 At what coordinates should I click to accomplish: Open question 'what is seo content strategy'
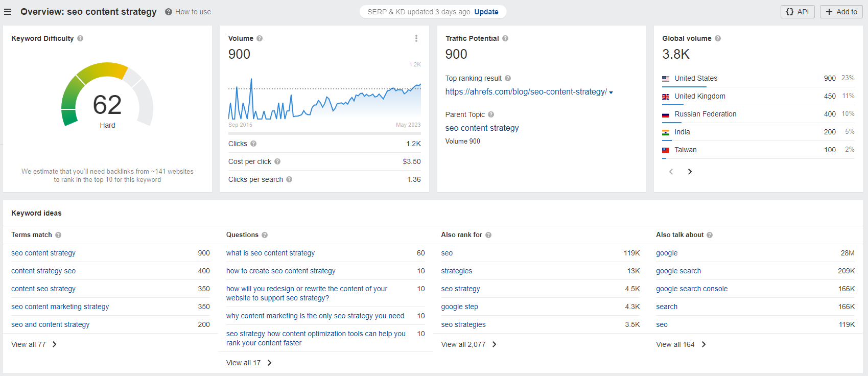271,253
